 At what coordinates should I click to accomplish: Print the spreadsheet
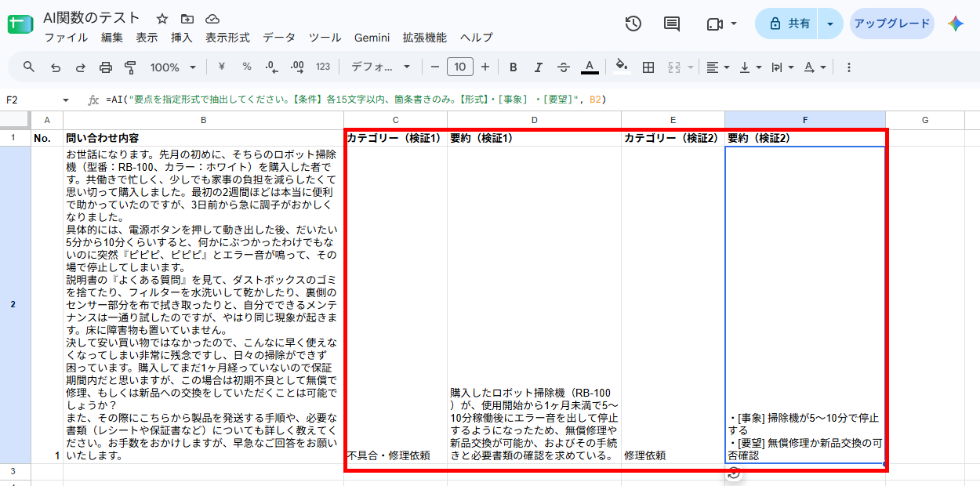[x=106, y=67]
